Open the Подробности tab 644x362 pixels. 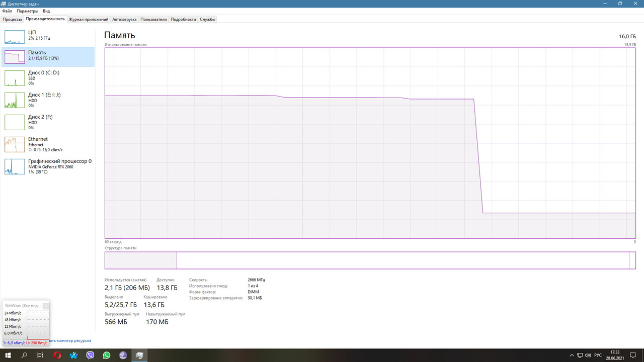point(183,19)
